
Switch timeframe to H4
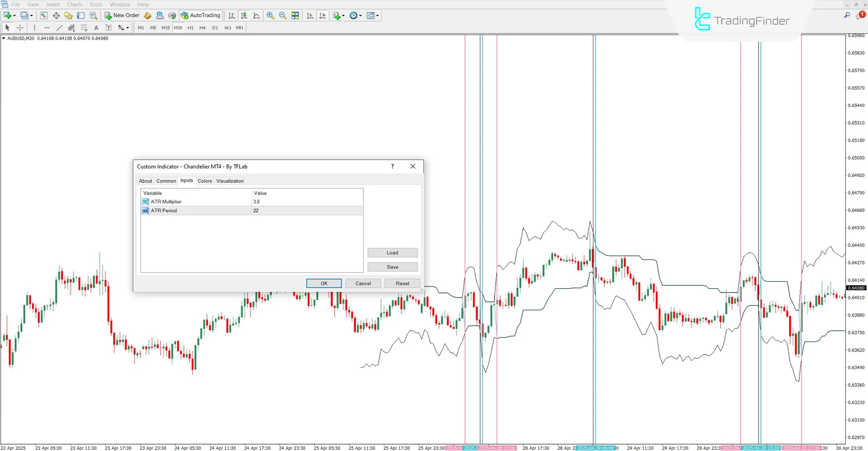click(x=202, y=28)
